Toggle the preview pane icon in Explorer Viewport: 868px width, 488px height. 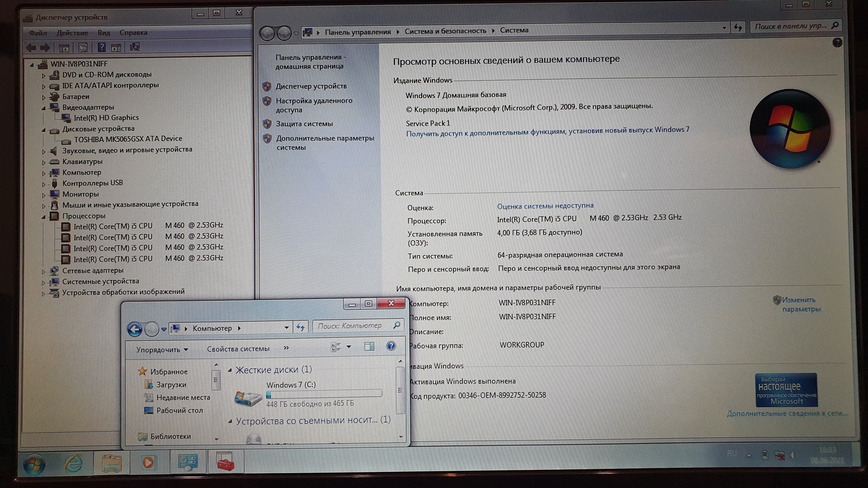pos(369,347)
